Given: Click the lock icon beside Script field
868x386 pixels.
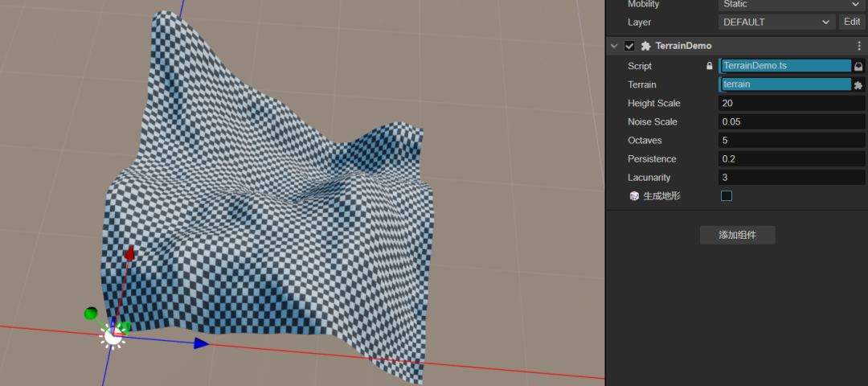Looking at the screenshot, I should [x=709, y=66].
